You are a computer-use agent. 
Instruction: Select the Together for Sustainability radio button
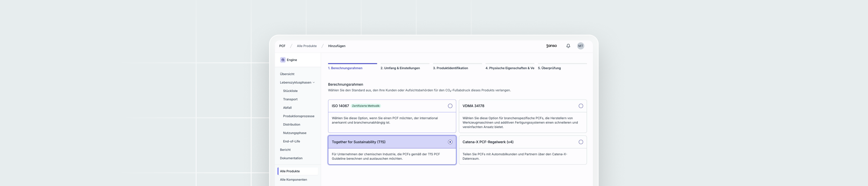(x=450, y=142)
